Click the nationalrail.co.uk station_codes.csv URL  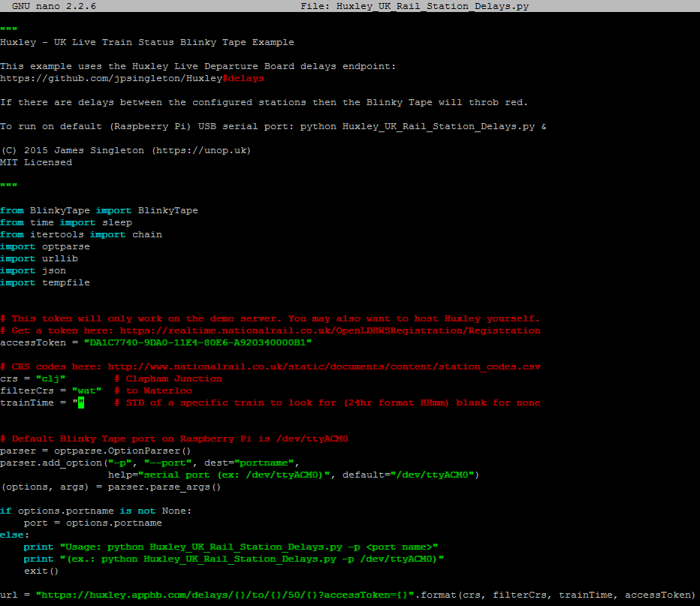coord(324,367)
